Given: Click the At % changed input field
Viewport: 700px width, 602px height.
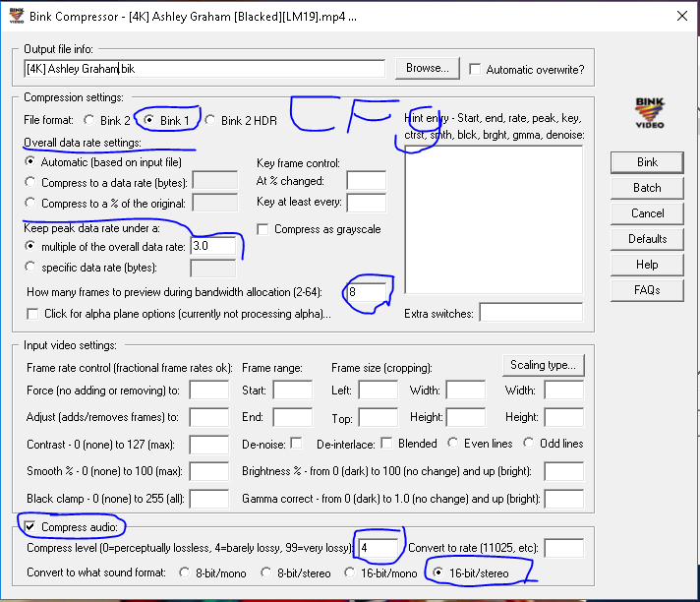Looking at the screenshot, I should pyautogui.click(x=366, y=181).
